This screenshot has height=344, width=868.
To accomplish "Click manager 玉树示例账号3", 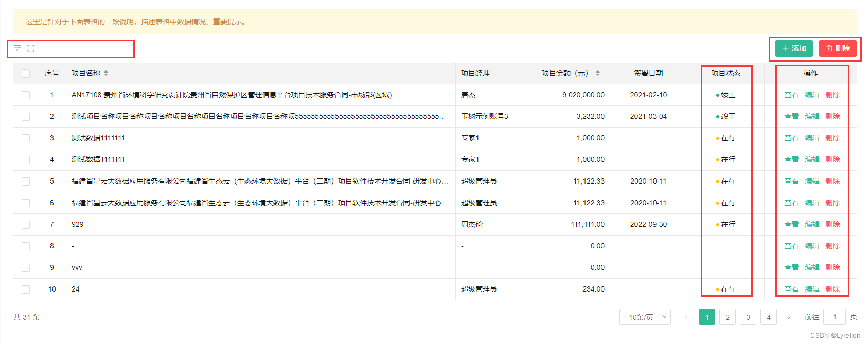I will tap(485, 116).
